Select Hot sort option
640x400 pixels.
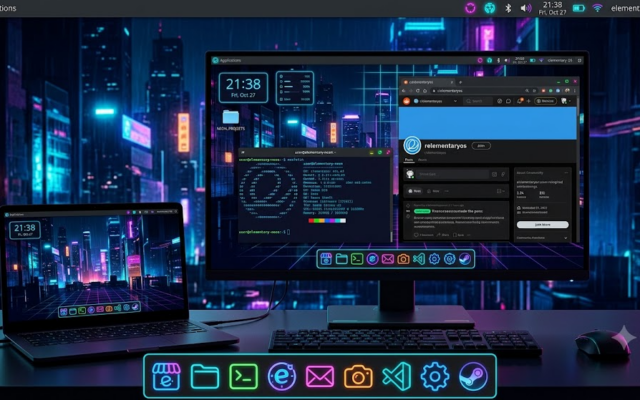(x=415, y=191)
